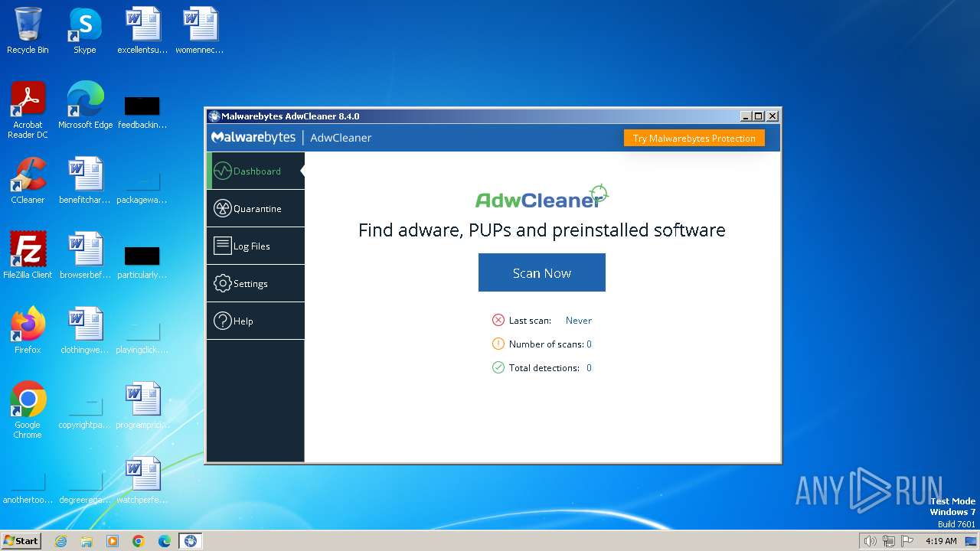This screenshot has width=980, height=551.
Task: Maximize the AdwCleaner window
Action: click(x=759, y=116)
